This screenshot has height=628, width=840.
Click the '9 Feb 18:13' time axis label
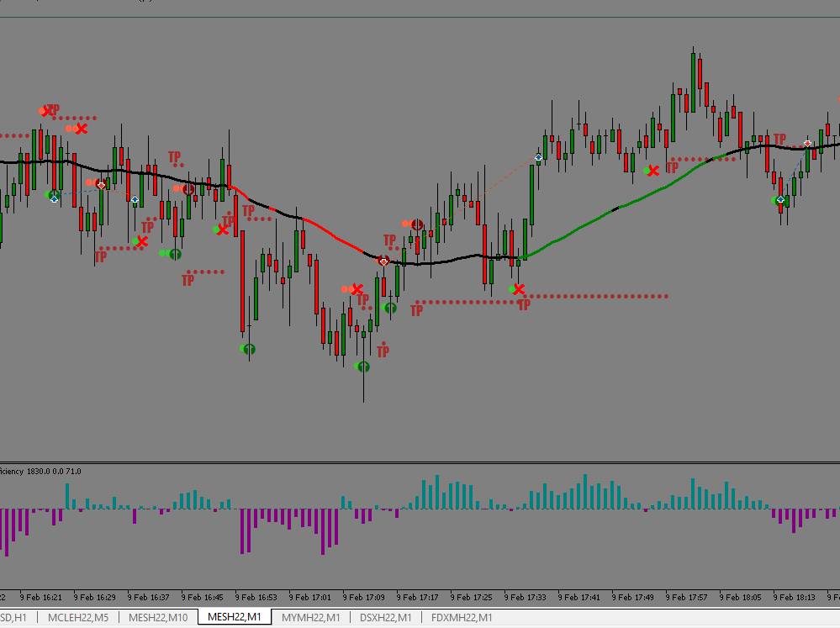[x=795, y=597]
